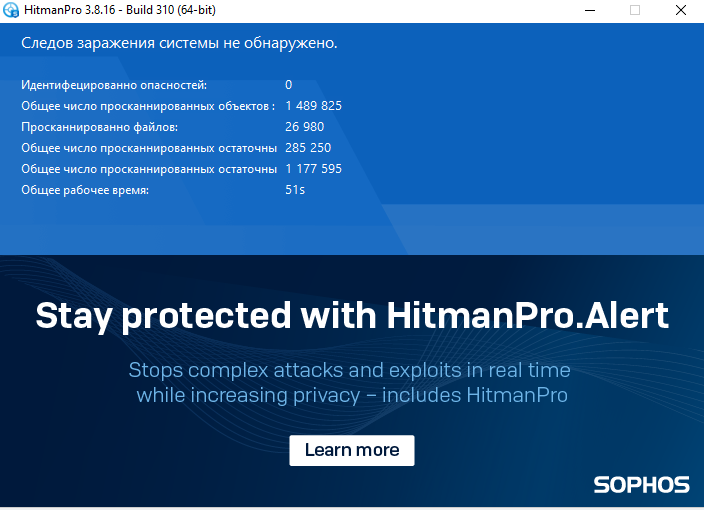The height and width of the screenshot is (510, 704).
Task: Click the value 285 250
Action: pyautogui.click(x=308, y=148)
